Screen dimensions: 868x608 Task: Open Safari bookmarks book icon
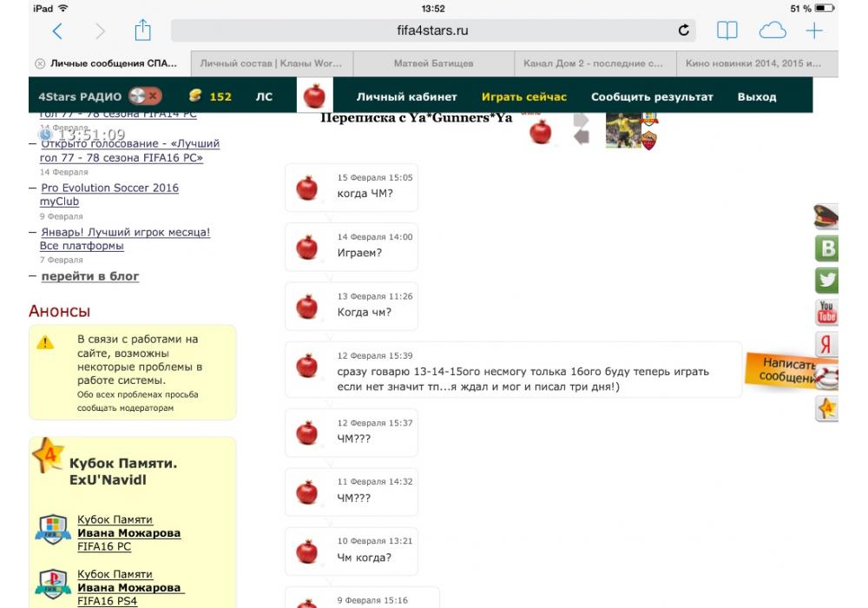click(x=727, y=30)
